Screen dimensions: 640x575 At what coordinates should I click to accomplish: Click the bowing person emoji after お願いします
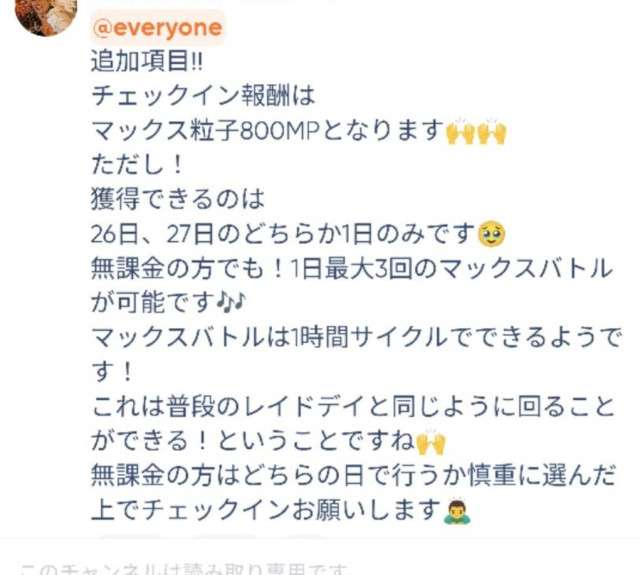click(457, 511)
